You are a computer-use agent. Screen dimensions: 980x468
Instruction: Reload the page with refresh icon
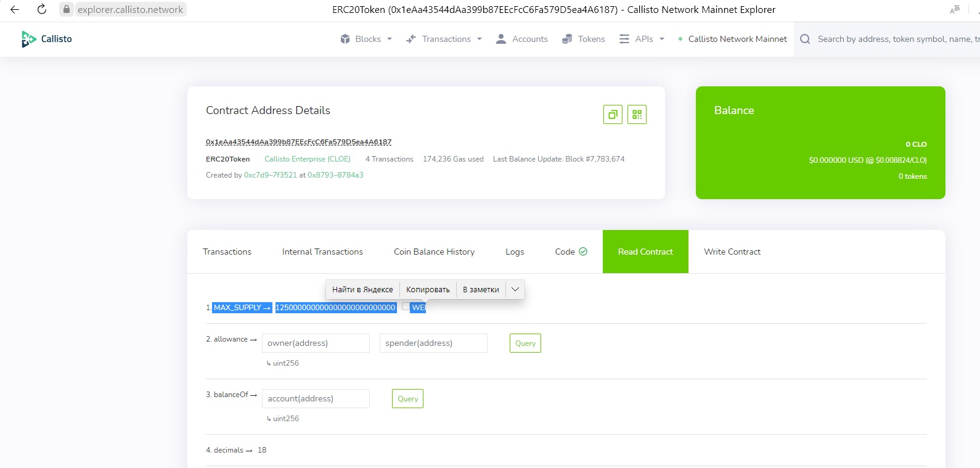coord(42,9)
